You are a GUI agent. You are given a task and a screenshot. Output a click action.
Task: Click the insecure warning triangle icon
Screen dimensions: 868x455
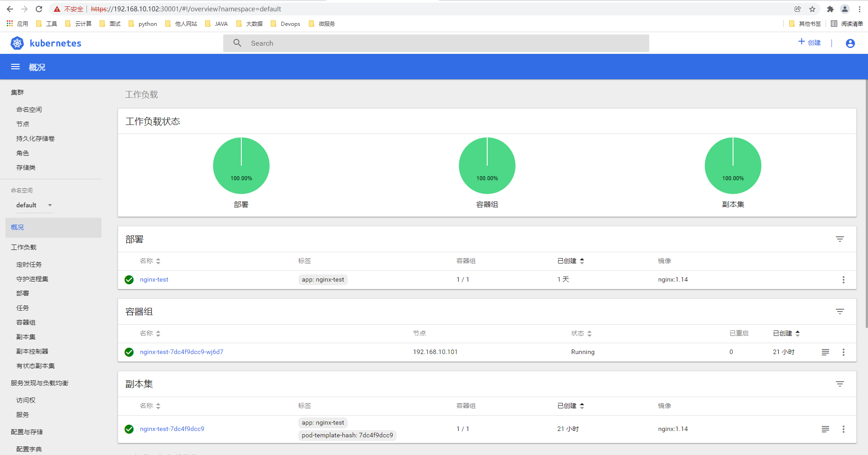click(x=57, y=9)
